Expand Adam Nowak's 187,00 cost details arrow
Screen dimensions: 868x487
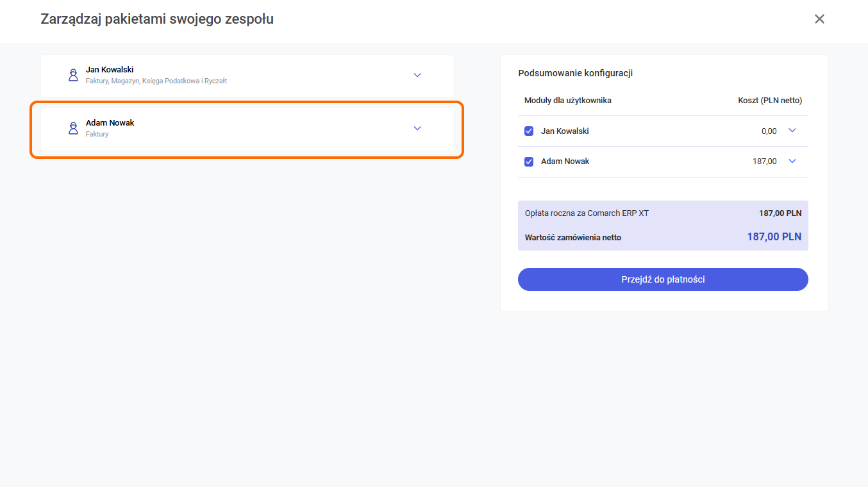click(792, 161)
